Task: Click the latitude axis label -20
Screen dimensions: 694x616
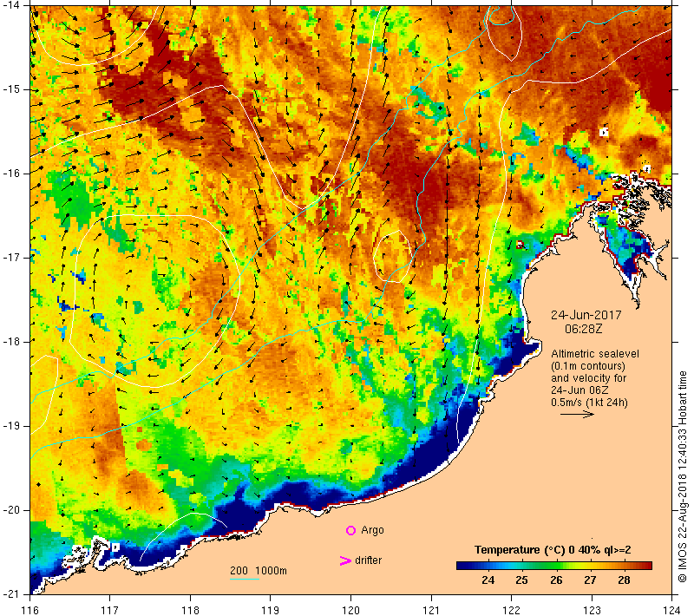Action: [11, 510]
